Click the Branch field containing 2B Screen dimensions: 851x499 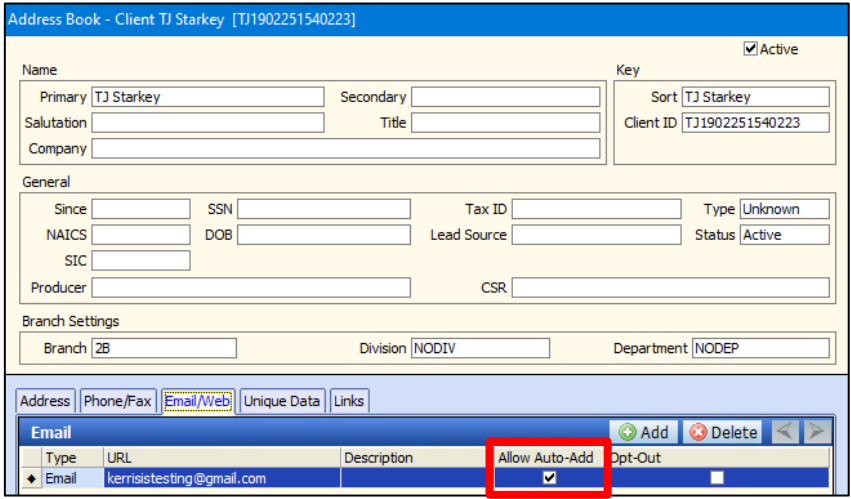pos(164,348)
